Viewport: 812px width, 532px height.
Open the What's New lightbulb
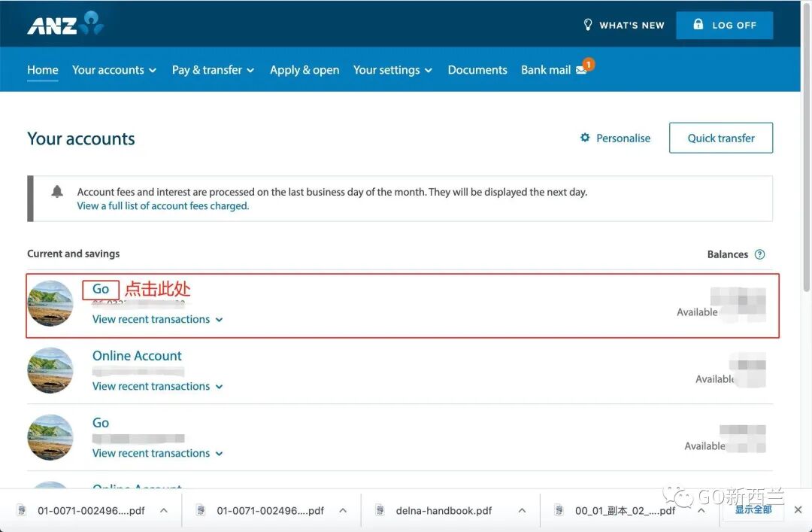point(588,24)
